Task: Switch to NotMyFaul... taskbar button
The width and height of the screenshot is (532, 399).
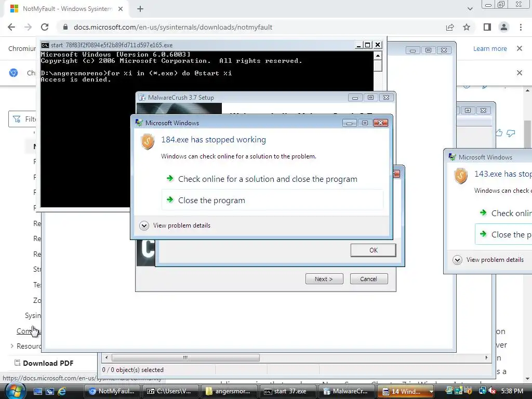Action: point(112,391)
